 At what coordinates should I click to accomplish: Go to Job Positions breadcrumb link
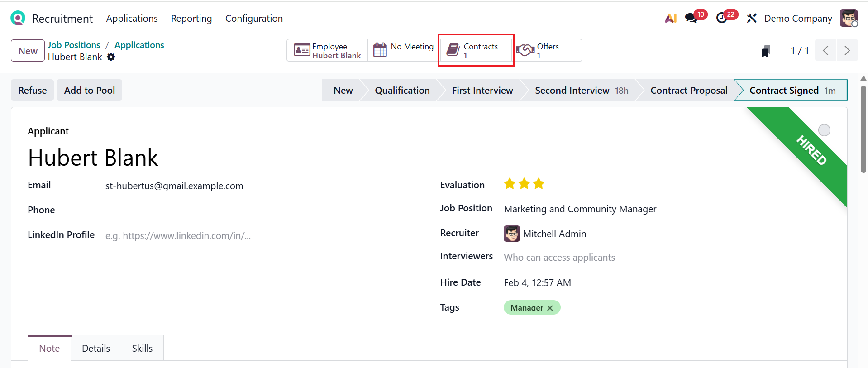tap(74, 45)
